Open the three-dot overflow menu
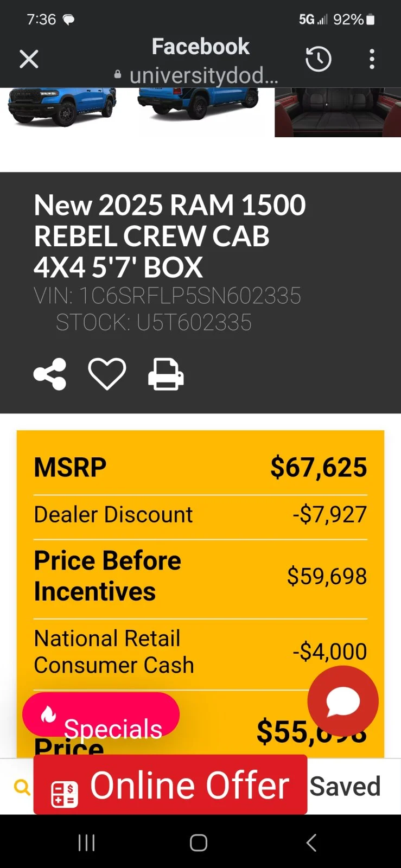Image resolution: width=401 pixels, height=868 pixels. (372, 59)
